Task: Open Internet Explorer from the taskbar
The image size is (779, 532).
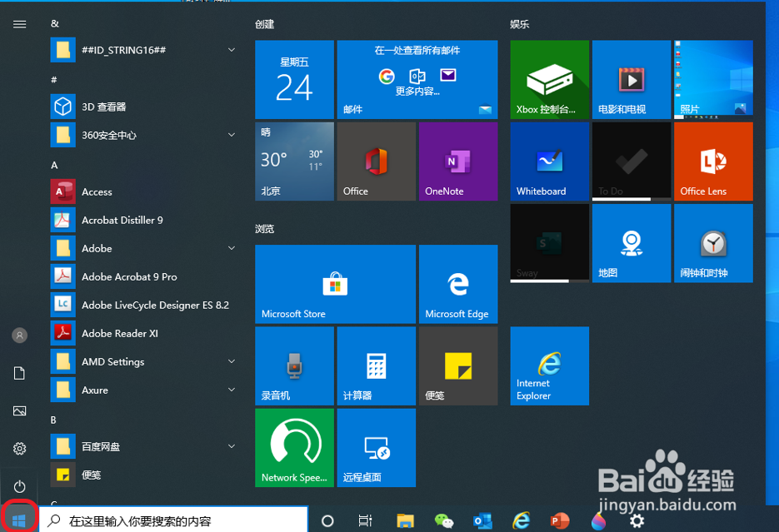Action: point(522,520)
